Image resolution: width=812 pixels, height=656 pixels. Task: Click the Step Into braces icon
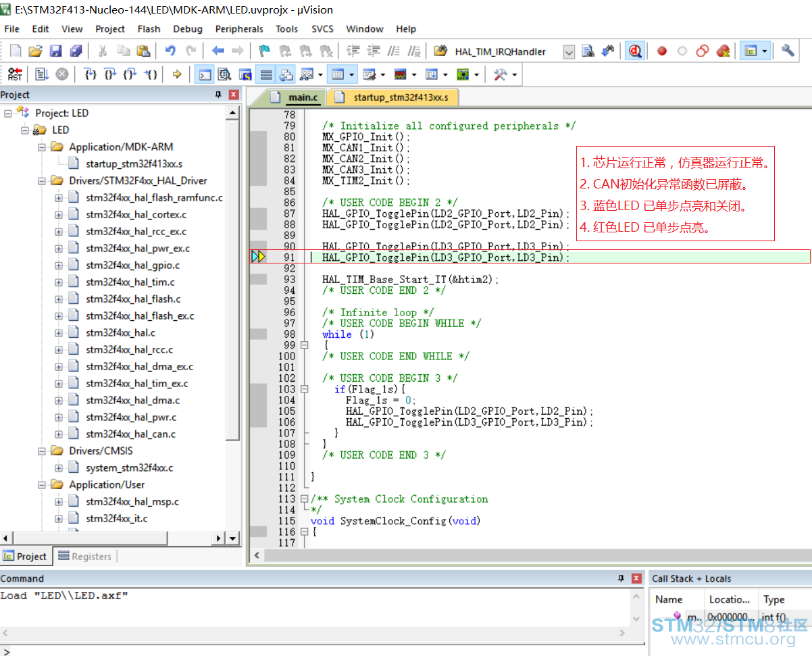pos(90,74)
